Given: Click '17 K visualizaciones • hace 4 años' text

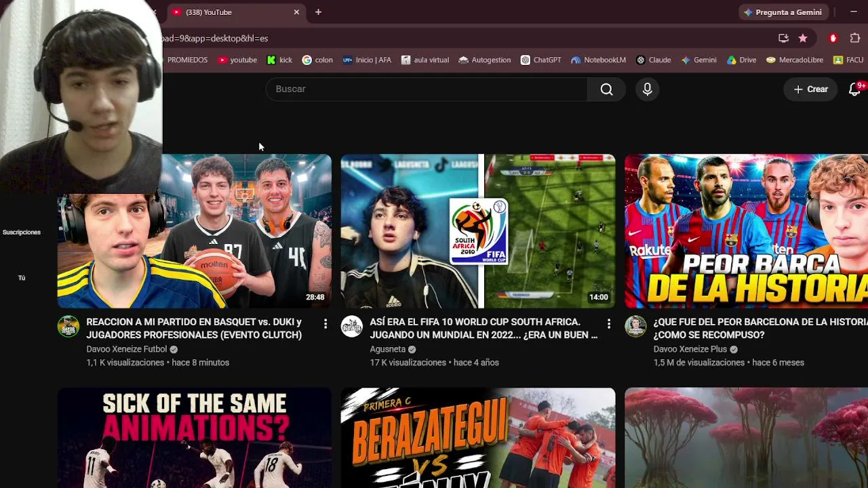Looking at the screenshot, I should point(434,363).
